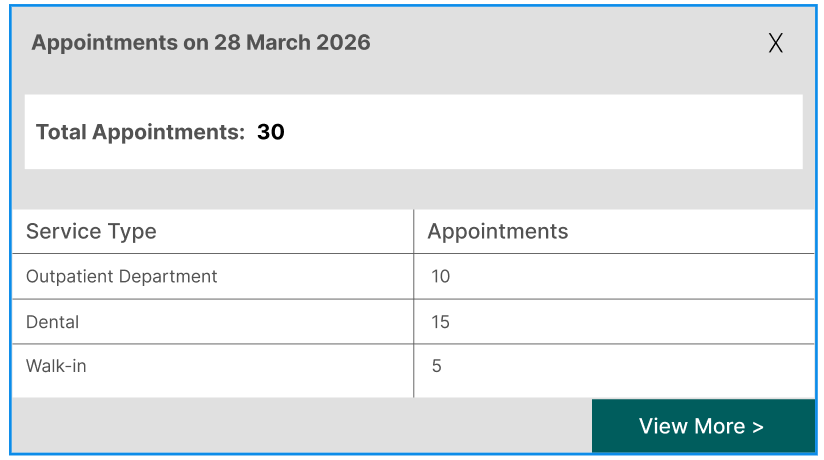The width and height of the screenshot is (824, 460).
Task: Close the appointments dialog with X
Action: 775,43
